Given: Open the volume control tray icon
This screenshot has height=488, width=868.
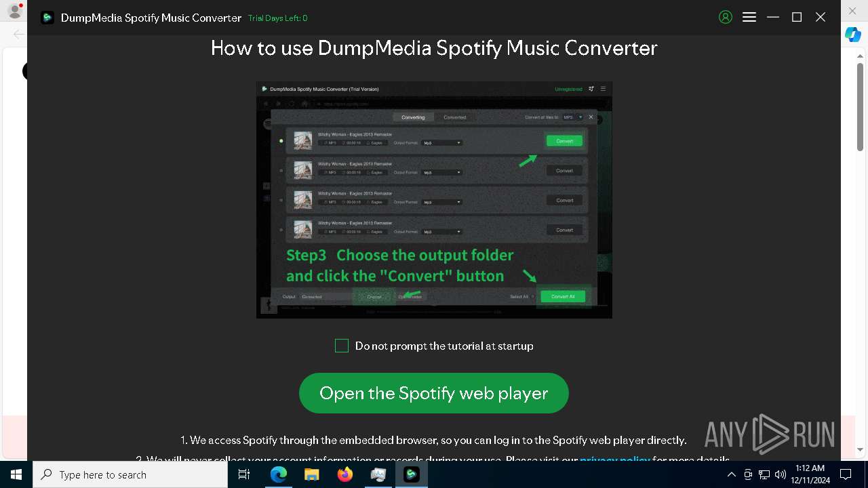Looking at the screenshot, I should point(781,474).
